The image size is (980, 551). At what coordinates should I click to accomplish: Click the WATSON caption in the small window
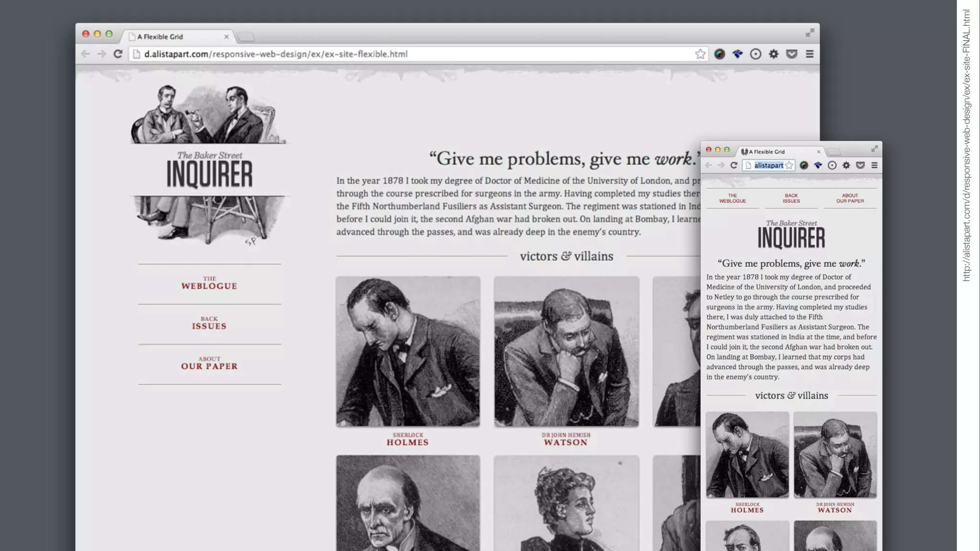tap(835, 510)
